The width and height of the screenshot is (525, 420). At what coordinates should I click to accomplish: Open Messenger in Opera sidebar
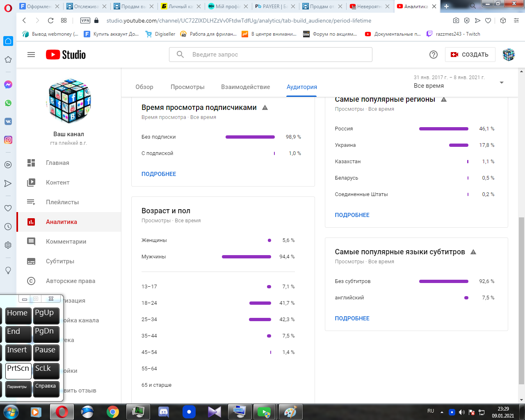[8, 84]
